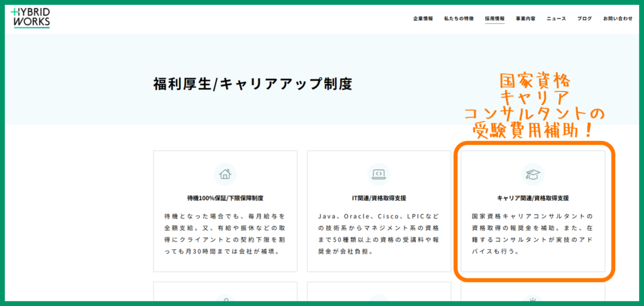This screenshot has width=644, height=306.
Task: Click the Hybrid Works logo
Action: [31, 18]
